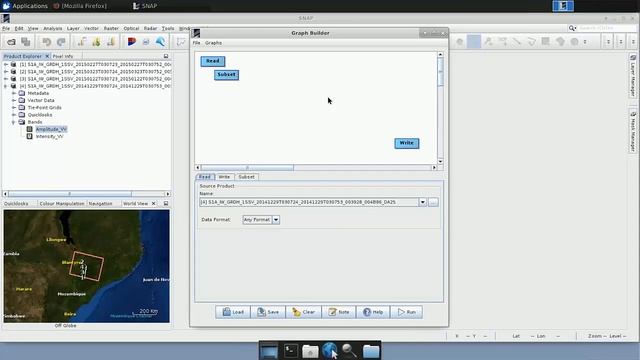Click the Clear button
The height and width of the screenshot is (360, 640).
click(303, 312)
